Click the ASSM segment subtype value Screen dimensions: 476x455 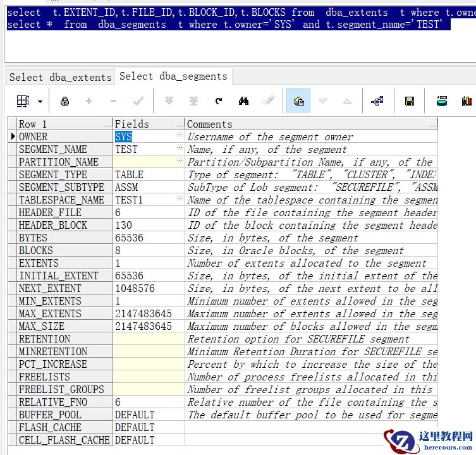coord(126,187)
